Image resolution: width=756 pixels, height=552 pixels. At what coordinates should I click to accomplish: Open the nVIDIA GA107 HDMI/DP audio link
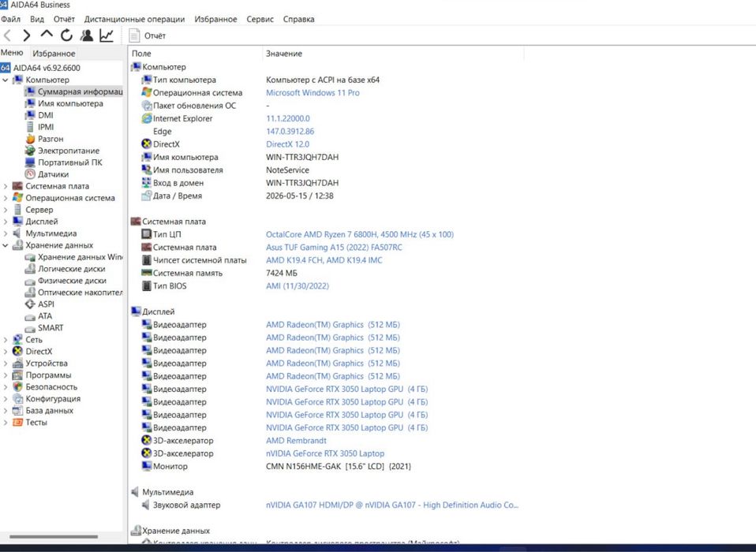(392, 505)
